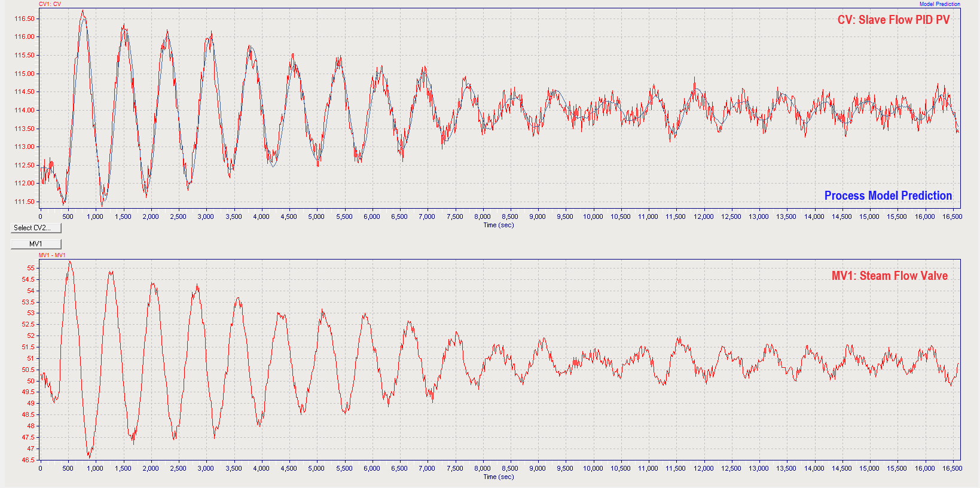This screenshot has width=980, height=488.
Task: Click the lower chart's 'Time (sec)' axis label
Action: (498, 477)
